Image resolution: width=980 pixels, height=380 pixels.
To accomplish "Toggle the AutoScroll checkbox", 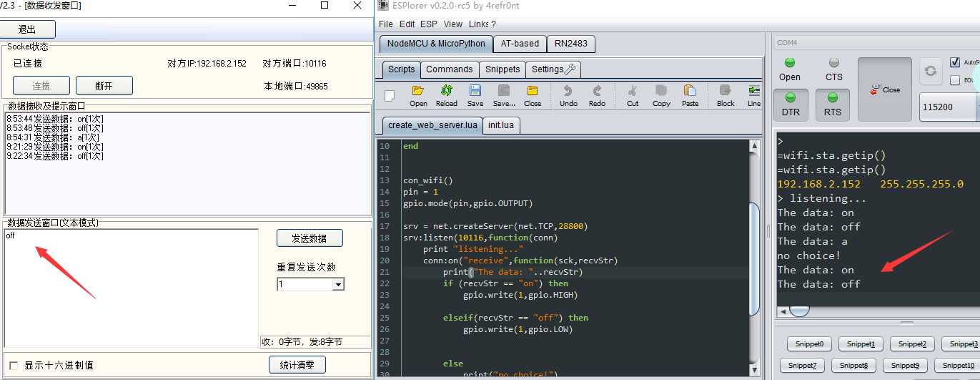I will pyautogui.click(x=955, y=62).
